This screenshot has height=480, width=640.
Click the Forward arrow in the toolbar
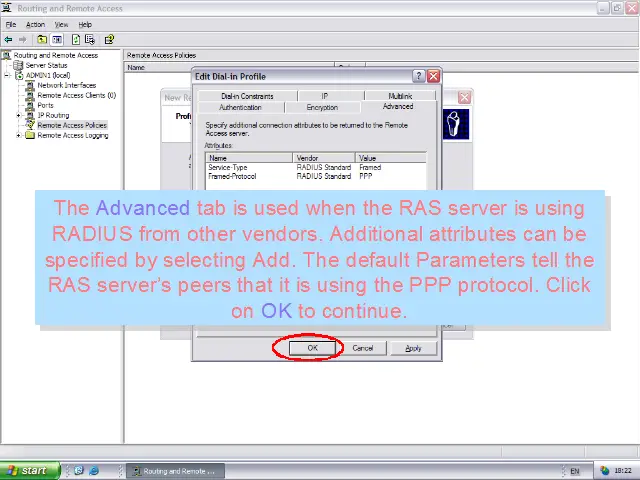tap(22, 40)
